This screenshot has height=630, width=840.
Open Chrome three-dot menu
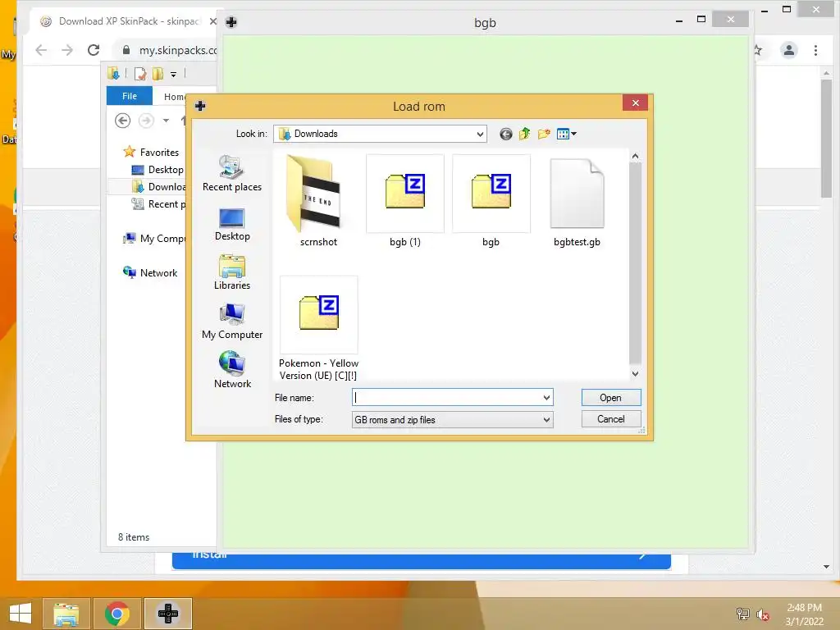coord(815,50)
